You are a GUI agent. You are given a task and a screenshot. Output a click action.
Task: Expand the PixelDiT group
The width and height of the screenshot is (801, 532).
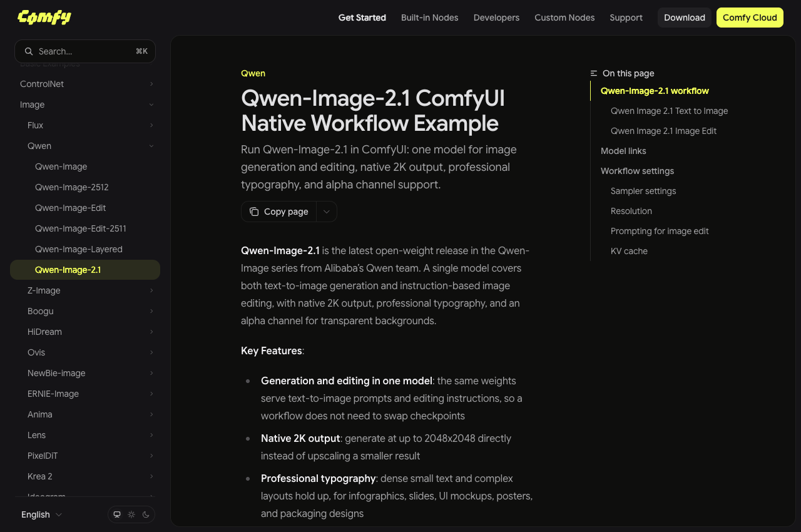pos(85,456)
